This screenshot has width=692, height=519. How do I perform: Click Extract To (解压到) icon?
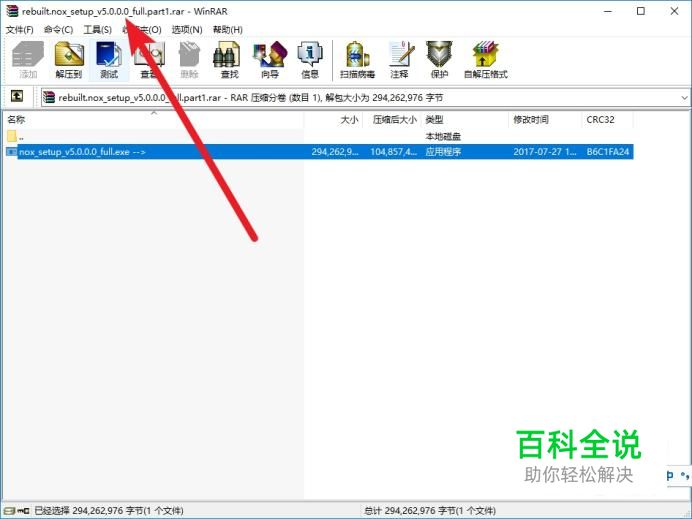[x=69, y=60]
